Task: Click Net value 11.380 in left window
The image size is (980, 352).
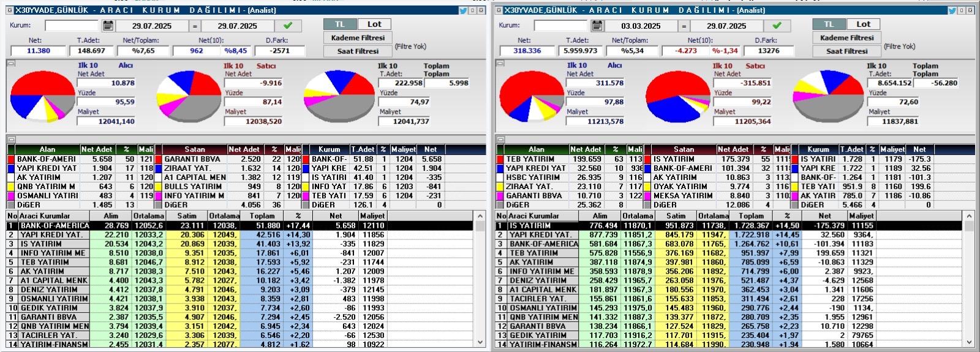Action: pos(39,51)
